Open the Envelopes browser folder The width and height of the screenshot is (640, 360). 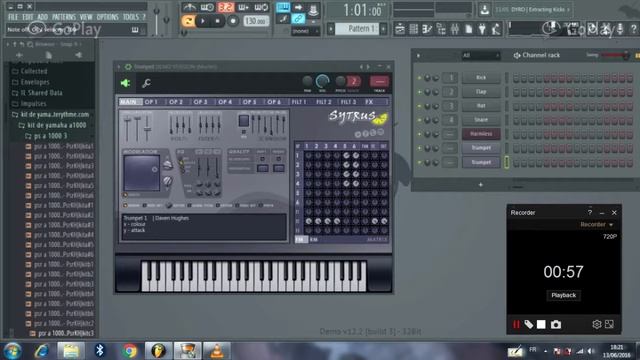[x=35, y=82]
